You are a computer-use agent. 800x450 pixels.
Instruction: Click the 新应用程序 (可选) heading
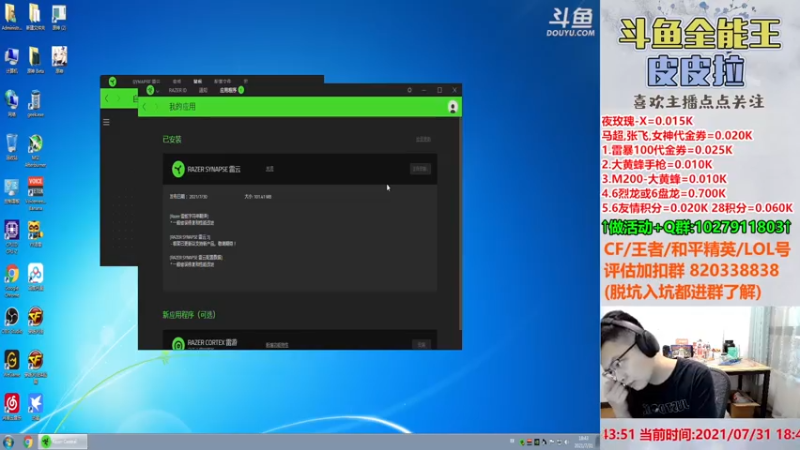coord(189,315)
